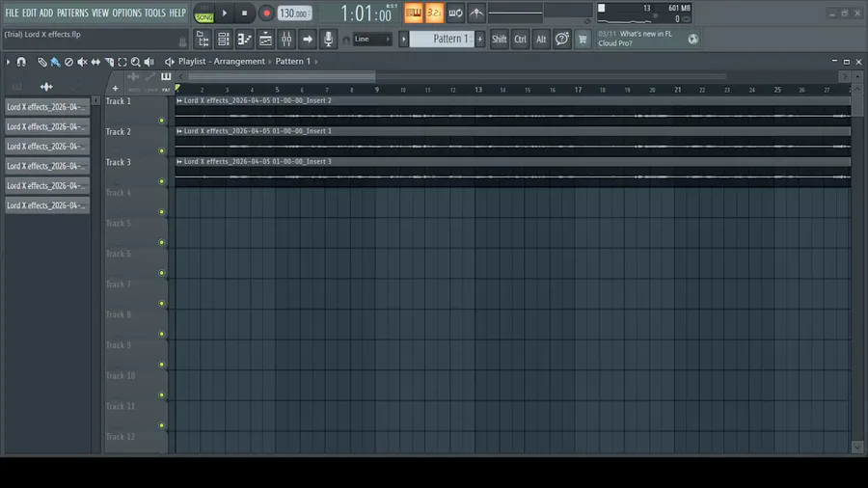Open the Line snap dropdown

[372, 40]
